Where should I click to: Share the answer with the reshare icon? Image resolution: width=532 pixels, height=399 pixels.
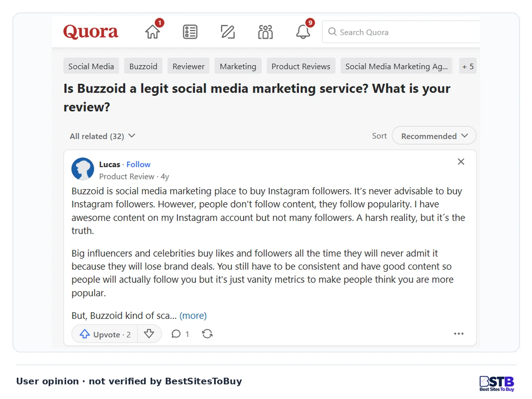207,334
